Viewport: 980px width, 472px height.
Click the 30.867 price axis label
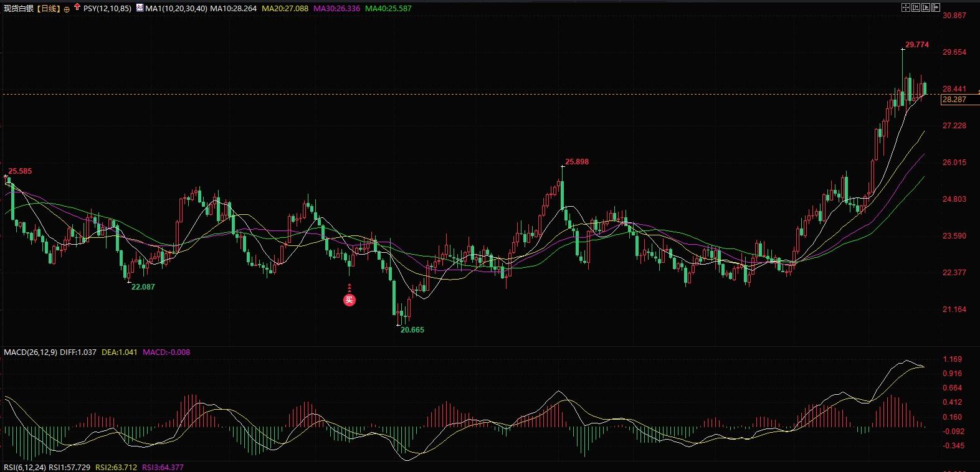954,16
